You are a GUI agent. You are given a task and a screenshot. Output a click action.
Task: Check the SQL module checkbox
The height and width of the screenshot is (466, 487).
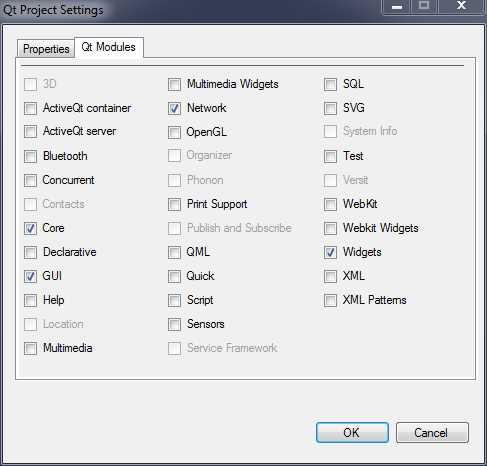coord(330,84)
